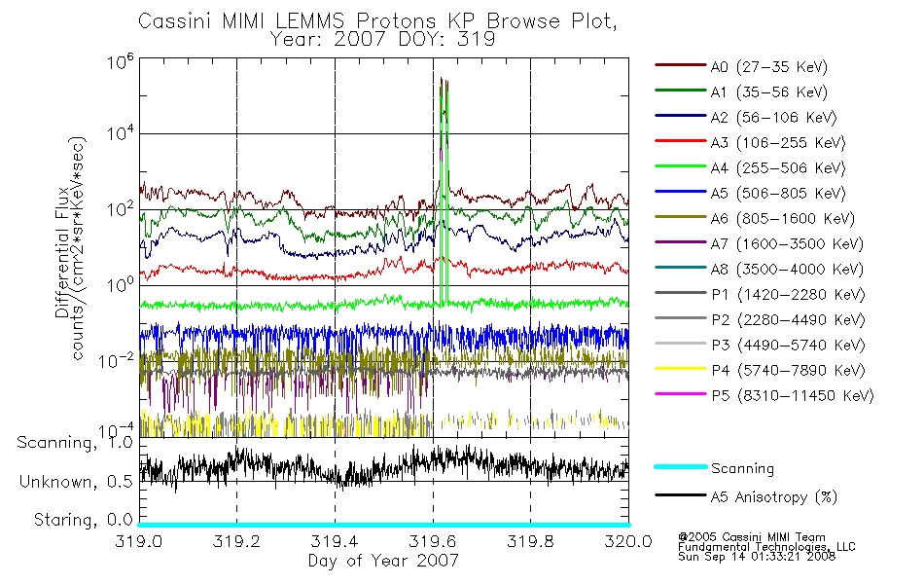Click the 10^0 y-axis tick label
The height and width of the screenshot is (584, 924).
(x=121, y=285)
